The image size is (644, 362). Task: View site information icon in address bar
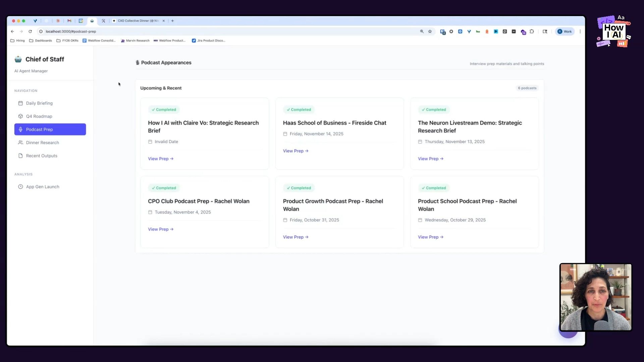click(41, 32)
